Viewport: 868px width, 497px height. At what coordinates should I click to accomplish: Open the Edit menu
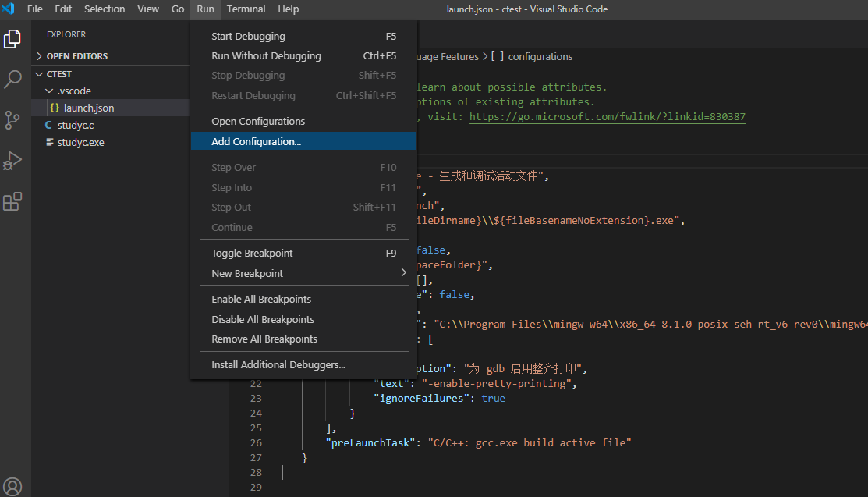(x=63, y=9)
